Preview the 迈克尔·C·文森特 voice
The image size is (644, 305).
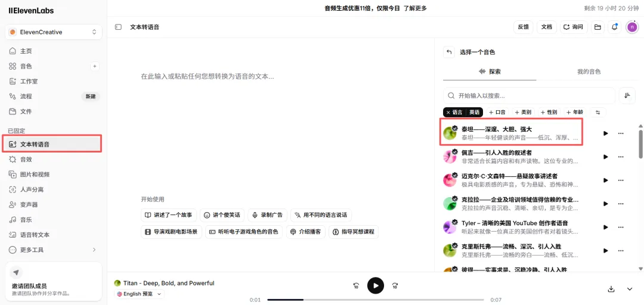point(605,180)
